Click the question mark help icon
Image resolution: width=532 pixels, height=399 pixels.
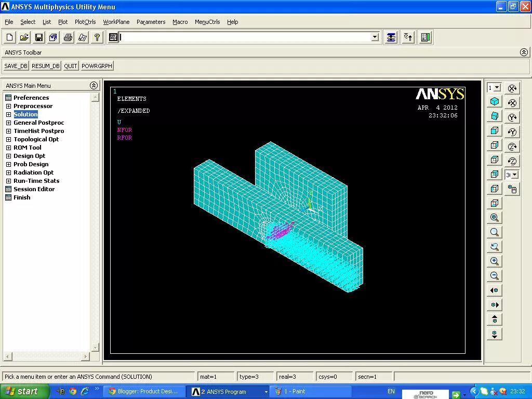[x=97, y=37]
